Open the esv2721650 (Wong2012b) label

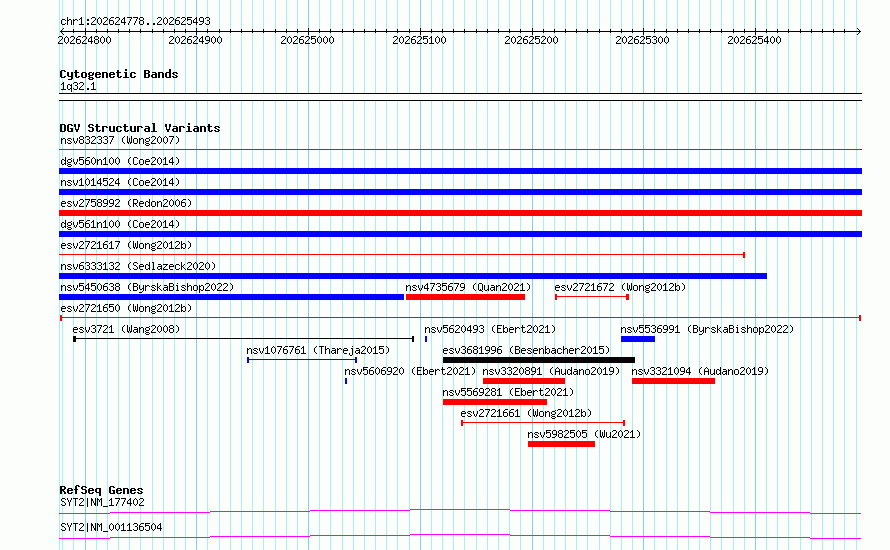126,308
